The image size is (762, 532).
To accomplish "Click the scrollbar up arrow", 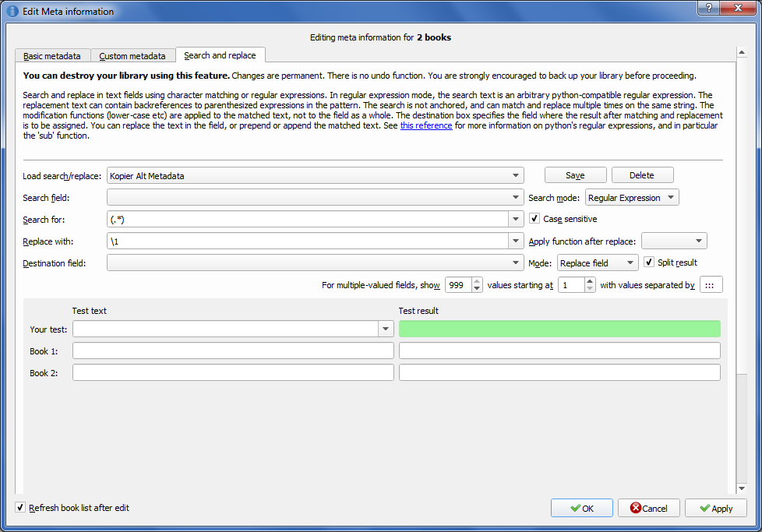I will (x=742, y=52).
